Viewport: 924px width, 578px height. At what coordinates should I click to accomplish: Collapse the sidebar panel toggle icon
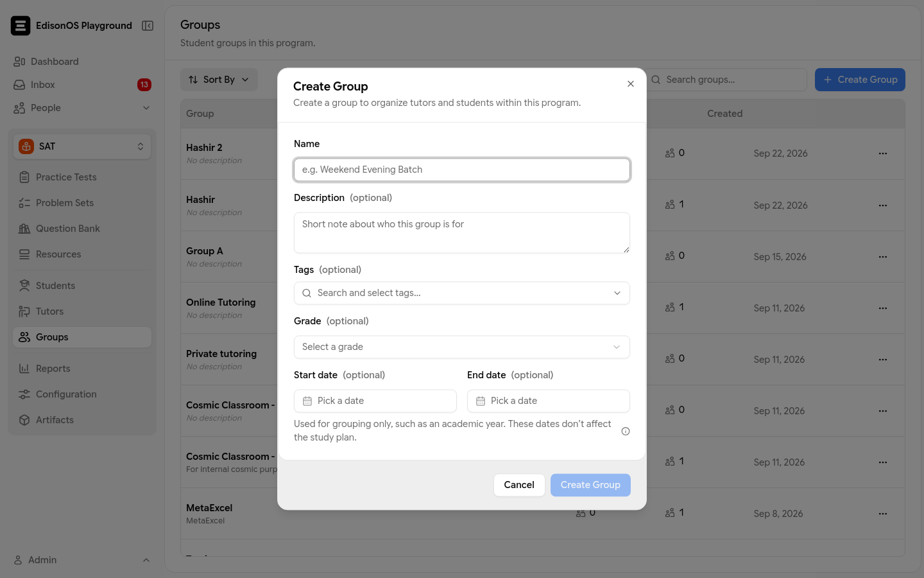click(x=148, y=26)
